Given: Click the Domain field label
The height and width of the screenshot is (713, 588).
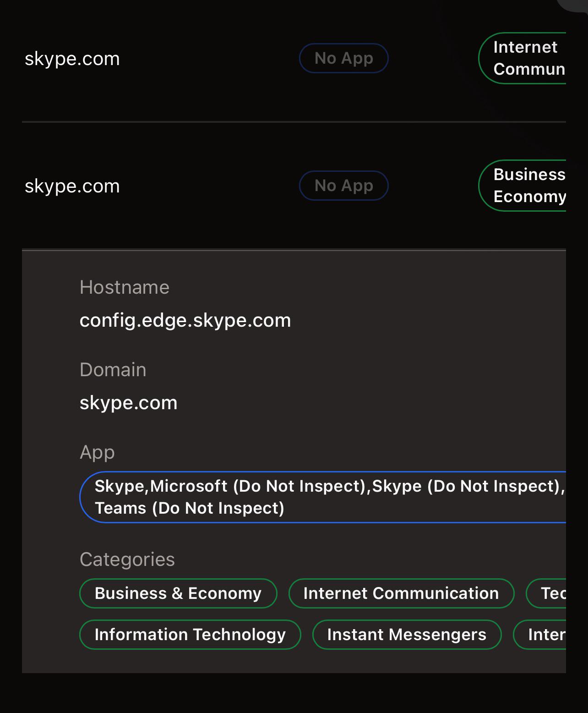Looking at the screenshot, I should click(x=113, y=370).
